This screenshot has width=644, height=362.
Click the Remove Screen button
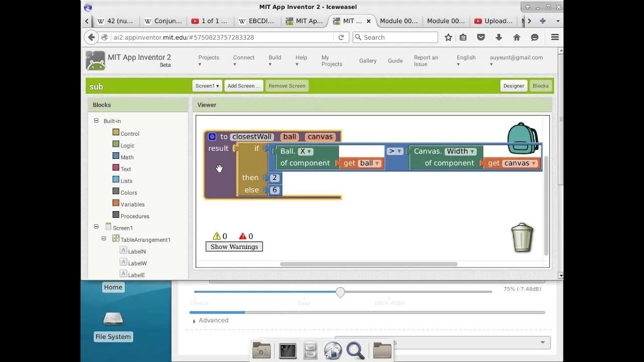[287, 86]
